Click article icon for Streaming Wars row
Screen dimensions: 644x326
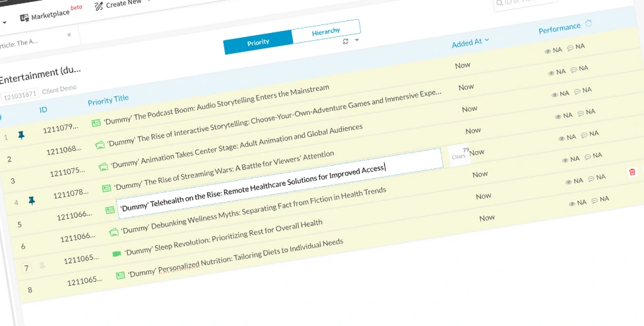pos(106,189)
